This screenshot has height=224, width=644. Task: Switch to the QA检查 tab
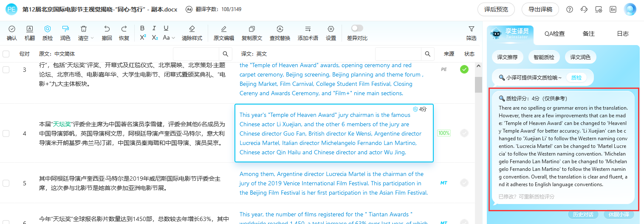point(554,34)
